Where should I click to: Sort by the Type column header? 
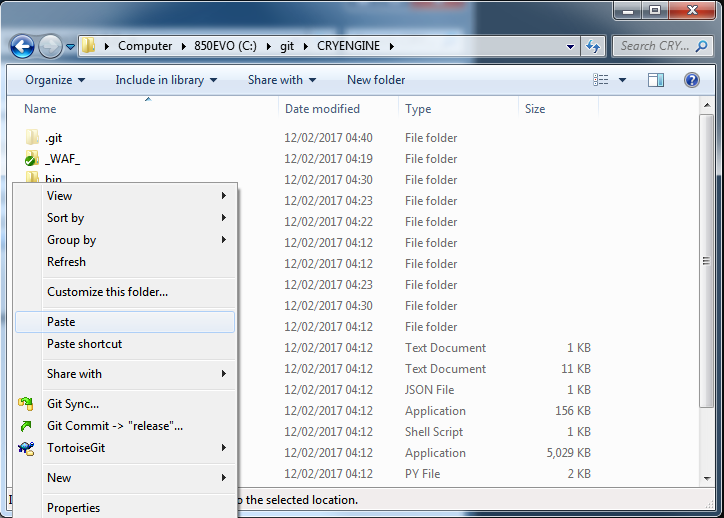[418, 109]
